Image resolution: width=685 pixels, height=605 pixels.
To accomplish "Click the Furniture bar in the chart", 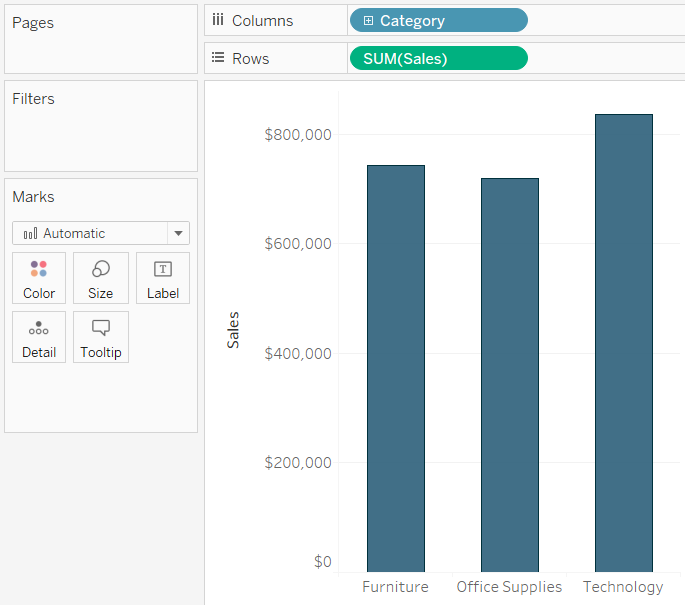I will (396, 368).
